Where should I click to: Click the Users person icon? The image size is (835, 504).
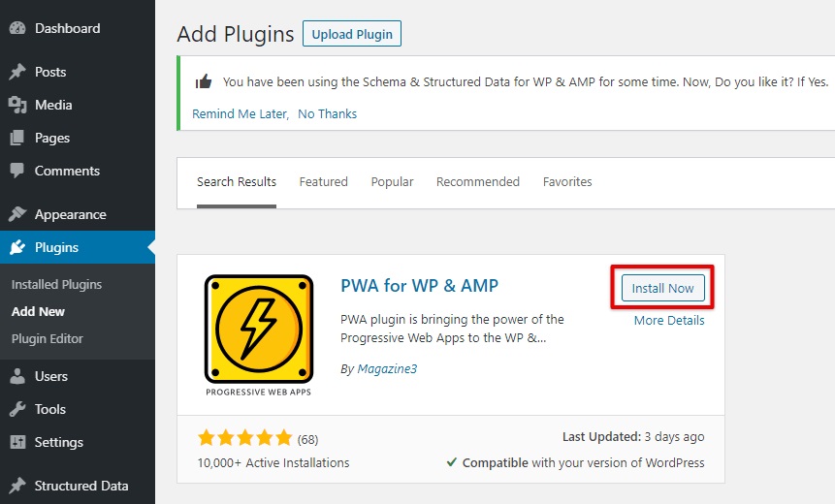tap(17, 376)
